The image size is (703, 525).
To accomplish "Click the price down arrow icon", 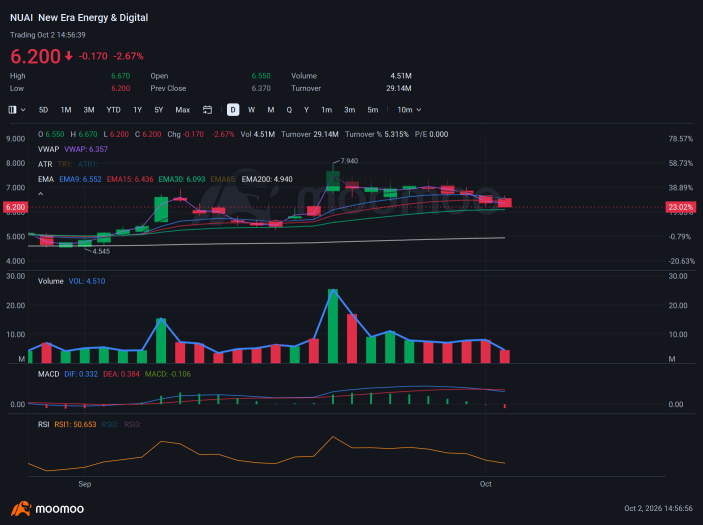I will (x=69, y=56).
